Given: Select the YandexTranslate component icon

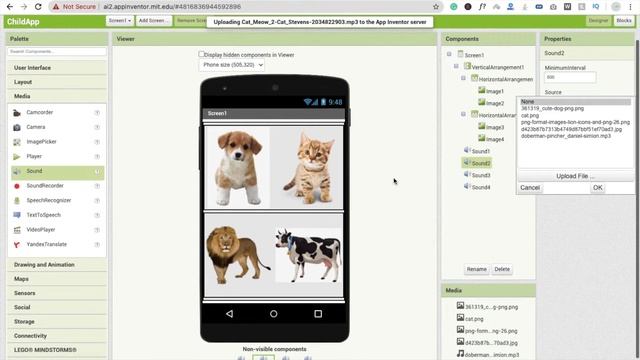Looking at the screenshot, I should point(17,245).
